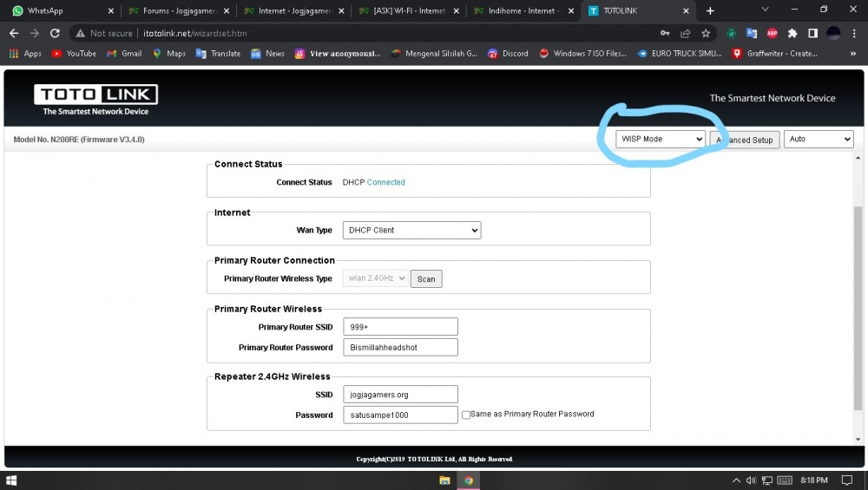Open the Windows Start menu
Screen dimensions: 868x490
point(11,480)
